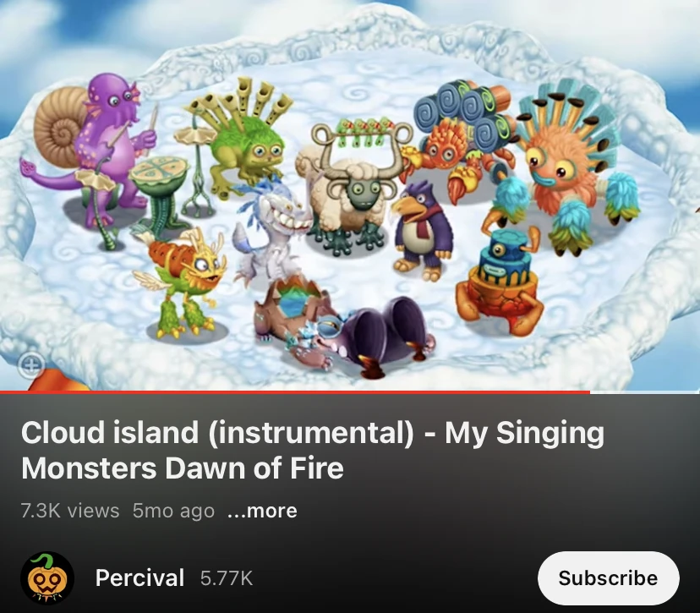Click the red video progress bar

click(295, 392)
